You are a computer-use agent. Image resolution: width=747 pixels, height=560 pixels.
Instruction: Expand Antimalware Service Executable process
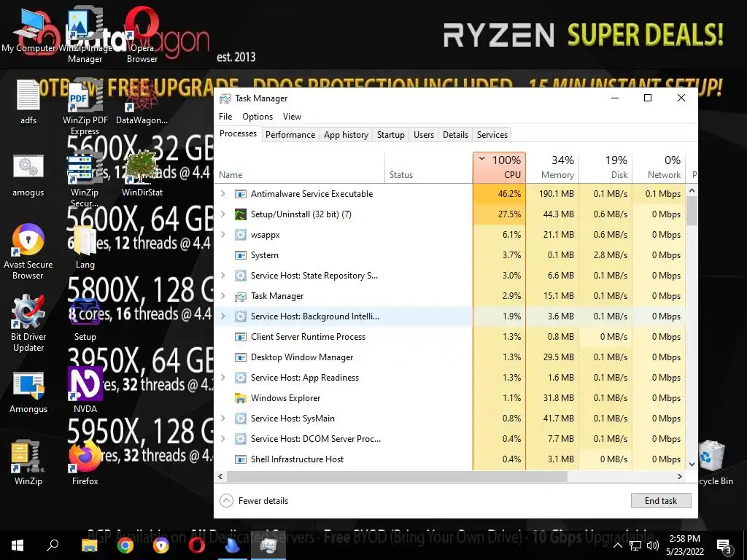(223, 194)
